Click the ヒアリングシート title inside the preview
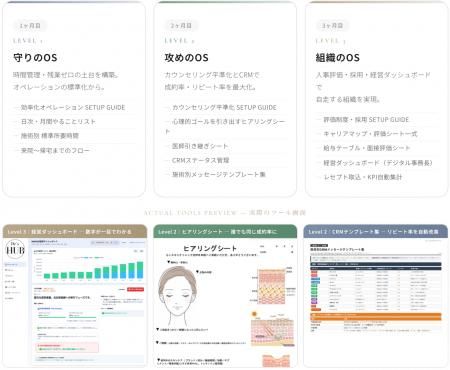Screen dimensions: 450x370 tap(210, 249)
